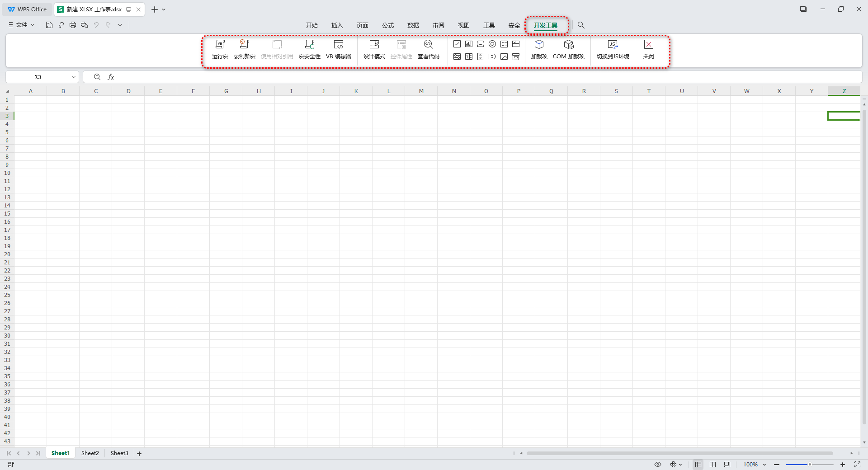Insert checkbox form control from ribbon
This screenshot has height=470, width=868.
pos(457,44)
